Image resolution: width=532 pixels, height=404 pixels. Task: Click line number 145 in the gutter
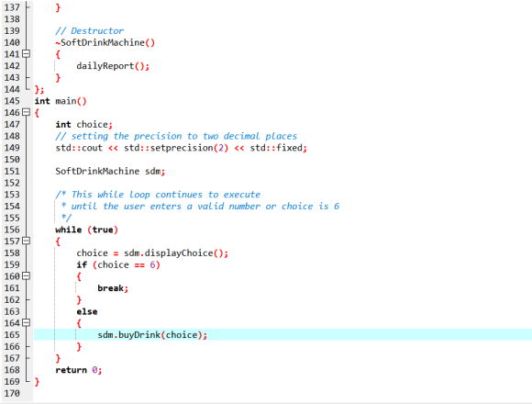[12, 101]
